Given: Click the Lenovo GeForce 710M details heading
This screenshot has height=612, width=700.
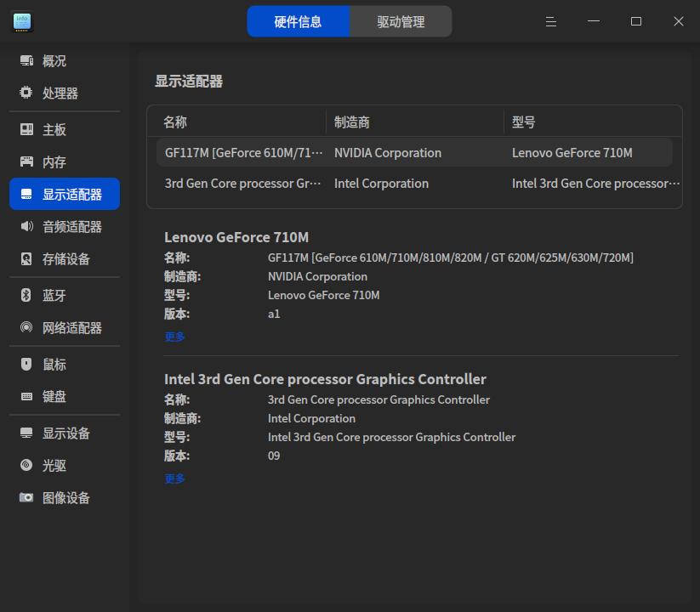Looking at the screenshot, I should tap(236, 237).
